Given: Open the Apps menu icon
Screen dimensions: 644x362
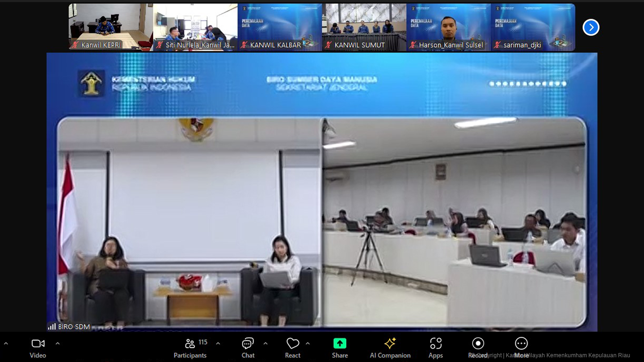Looking at the screenshot, I should [436, 344].
